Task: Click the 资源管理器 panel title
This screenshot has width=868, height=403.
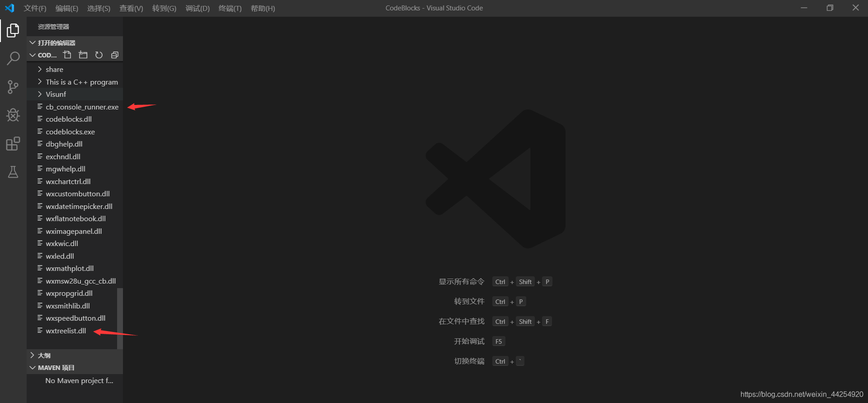Action: pyautogui.click(x=53, y=27)
